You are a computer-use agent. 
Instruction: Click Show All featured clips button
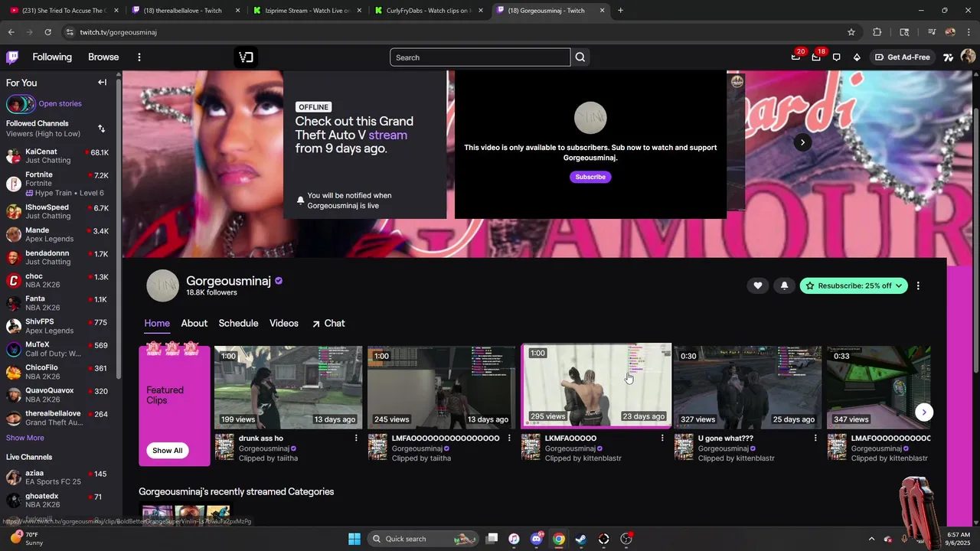pos(167,451)
